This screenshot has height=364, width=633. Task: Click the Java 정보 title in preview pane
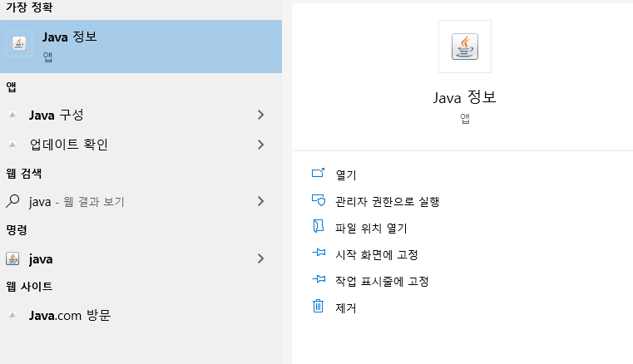(465, 97)
